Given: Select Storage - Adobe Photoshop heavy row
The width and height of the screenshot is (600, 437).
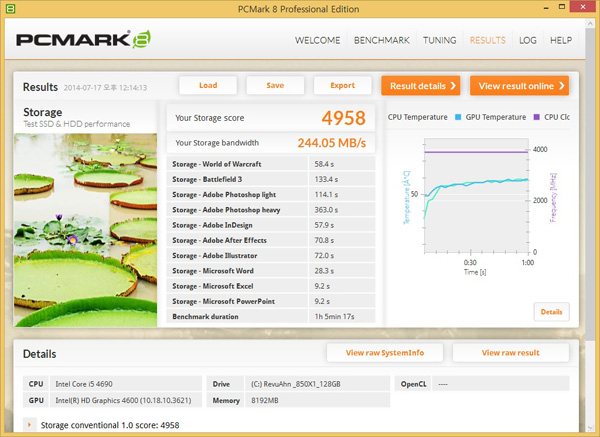Looking at the screenshot, I should [271, 210].
